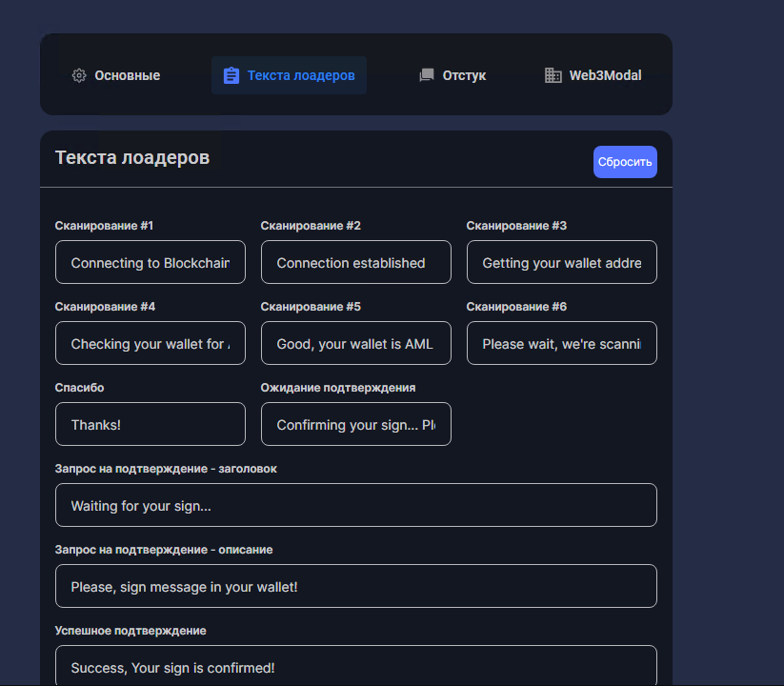Go to the Web3Modal tab

tap(605, 75)
